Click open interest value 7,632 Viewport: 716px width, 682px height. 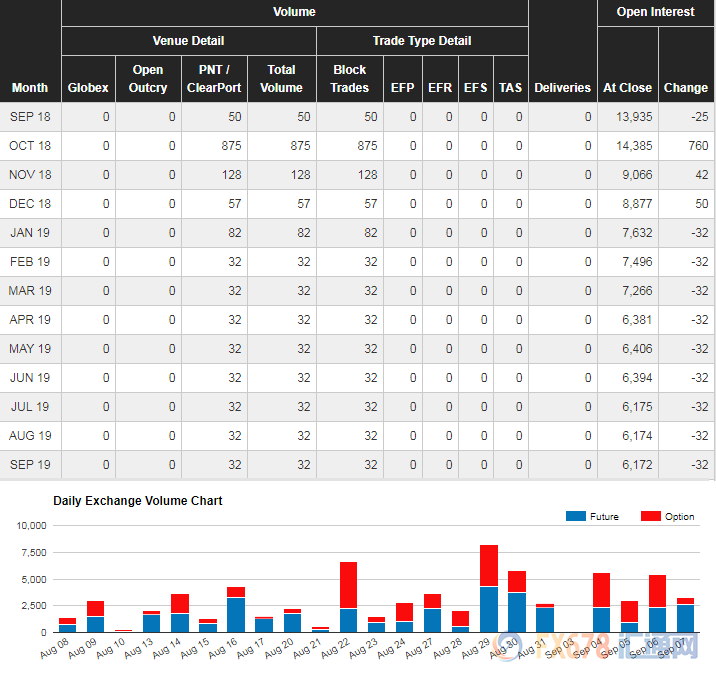(637, 233)
